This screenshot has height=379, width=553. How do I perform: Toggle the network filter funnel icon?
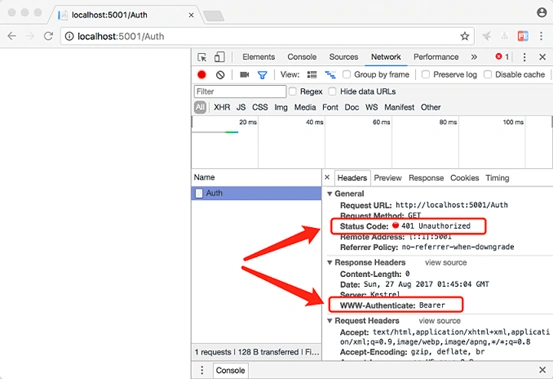(x=262, y=75)
